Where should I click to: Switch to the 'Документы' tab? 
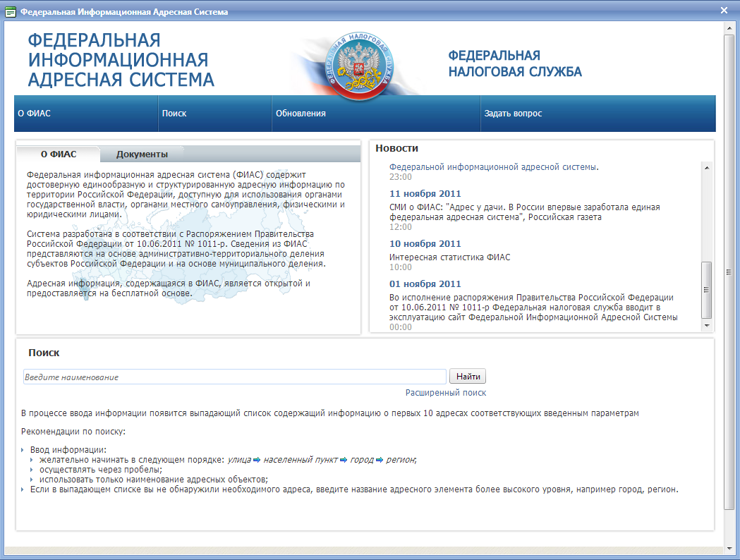tap(142, 154)
